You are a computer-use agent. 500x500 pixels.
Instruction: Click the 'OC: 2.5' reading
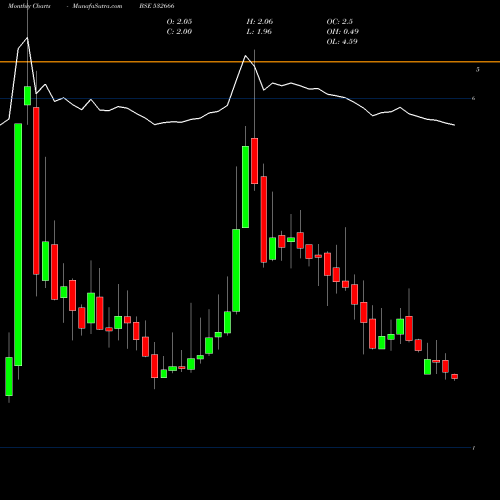pos(339,22)
